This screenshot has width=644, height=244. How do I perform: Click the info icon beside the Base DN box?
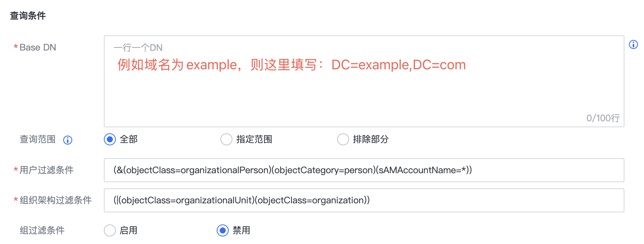pyautogui.click(x=633, y=44)
